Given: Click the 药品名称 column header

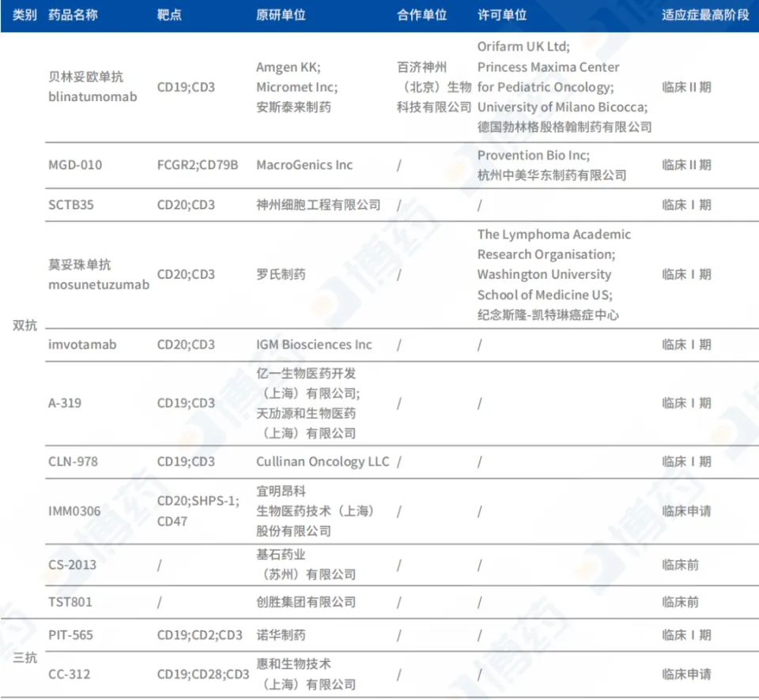Looking at the screenshot, I should click(73, 15).
